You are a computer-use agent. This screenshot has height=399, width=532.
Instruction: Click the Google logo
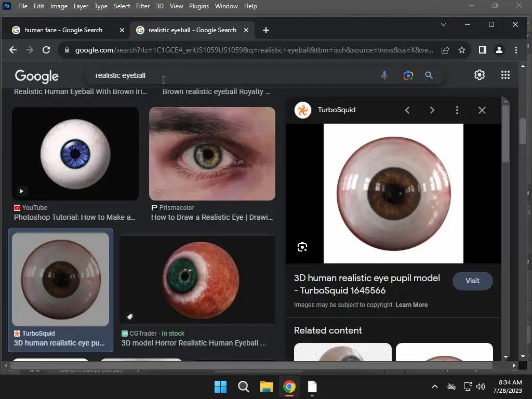click(x=37, y=76)
